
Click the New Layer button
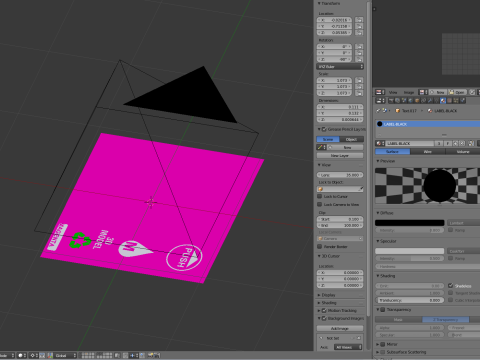click(x=340, y=156)
